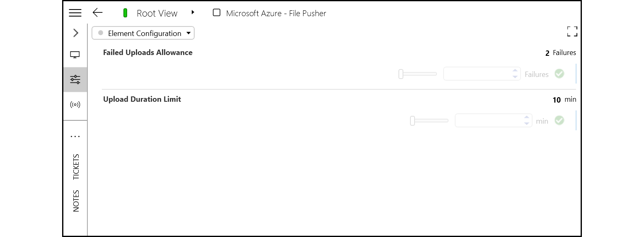Click Microsoft Azure - File Pusher element
The image size is (644, 237).
(x=276, y=13)
